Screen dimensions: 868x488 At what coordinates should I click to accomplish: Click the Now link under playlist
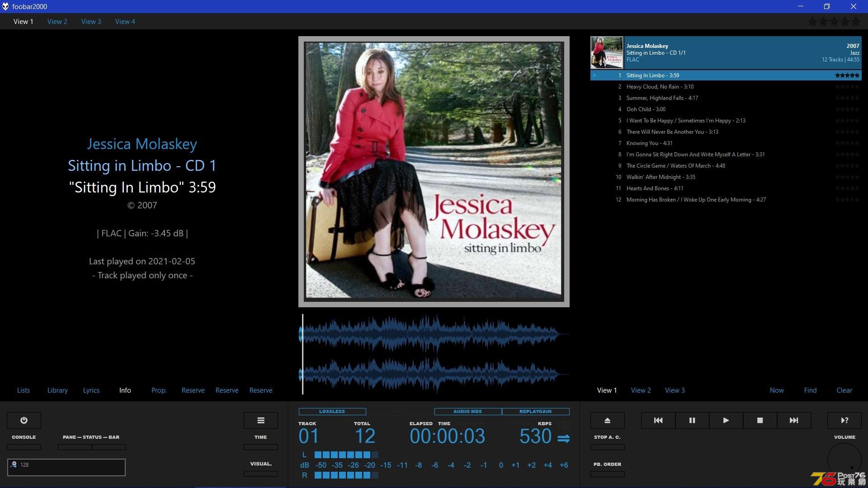(x=777, y=390)
